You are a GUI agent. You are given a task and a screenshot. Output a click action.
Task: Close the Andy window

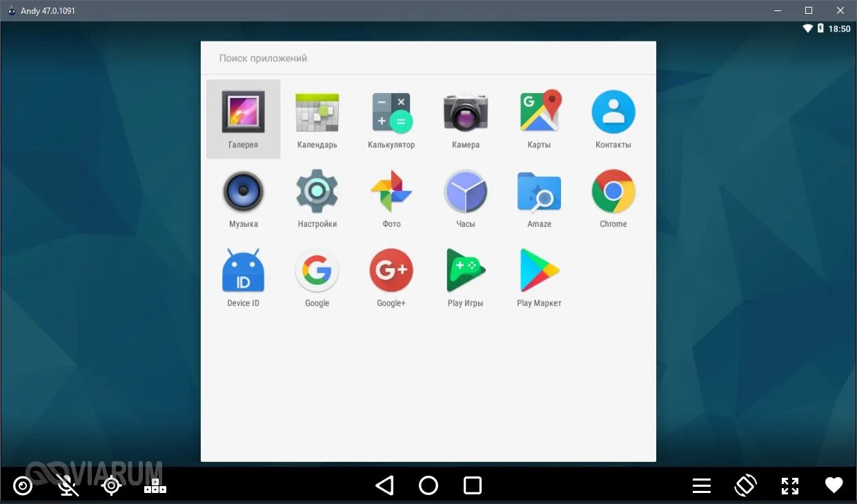pos(840,10)
